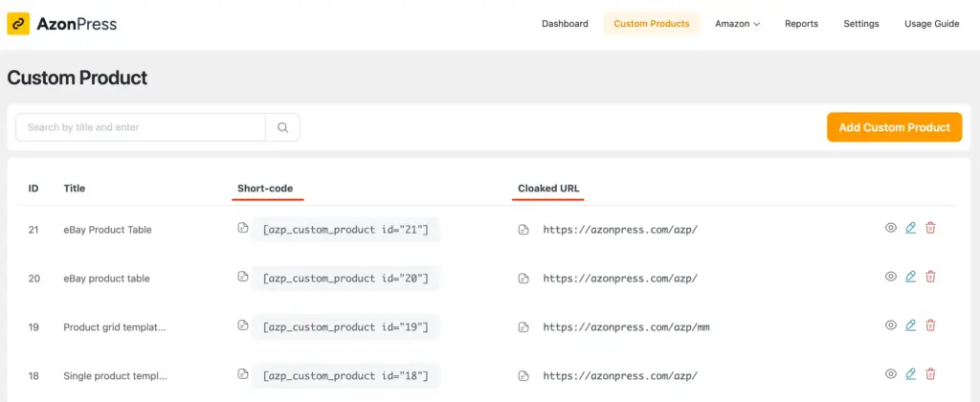Click the ID column header
The image size is (980, 402).
(33, 189)
